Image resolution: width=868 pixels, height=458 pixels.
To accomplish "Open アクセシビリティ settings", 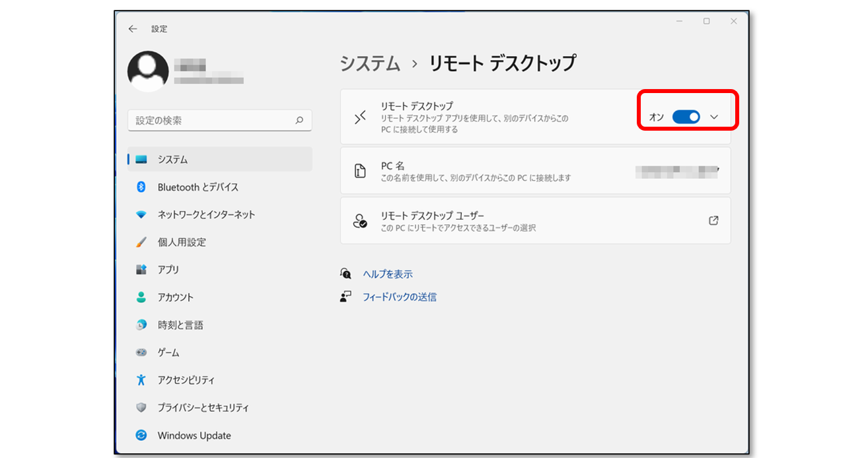I will click(x=220, y=380).
